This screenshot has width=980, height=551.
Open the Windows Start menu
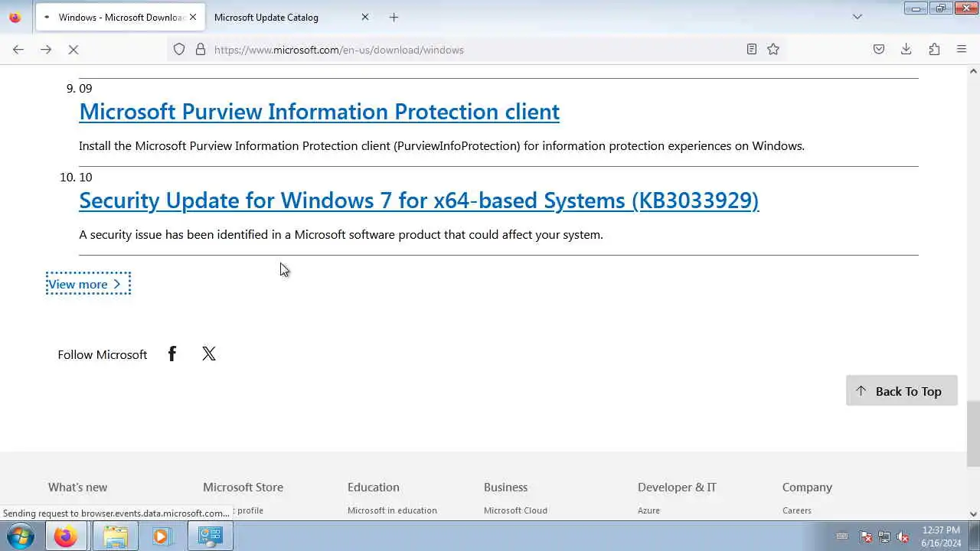tap(21, 536)
